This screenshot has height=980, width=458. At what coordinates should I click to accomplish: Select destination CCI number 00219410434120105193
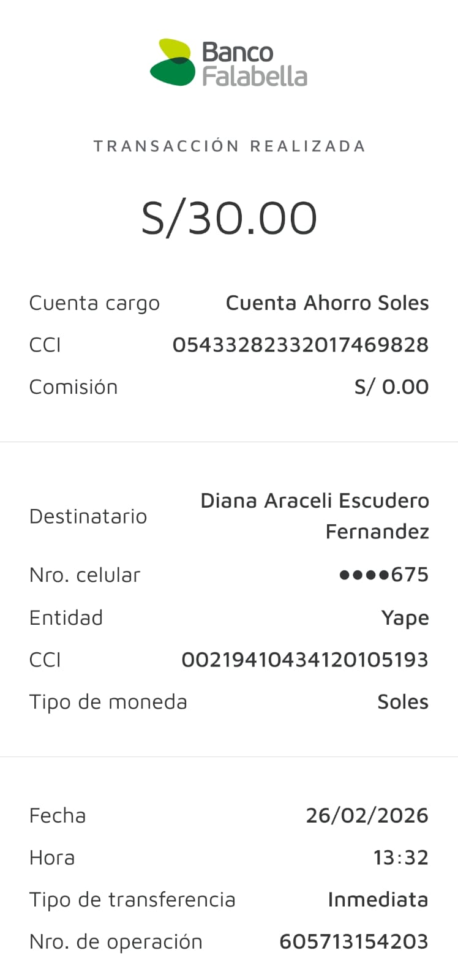[x=304, y=660]
